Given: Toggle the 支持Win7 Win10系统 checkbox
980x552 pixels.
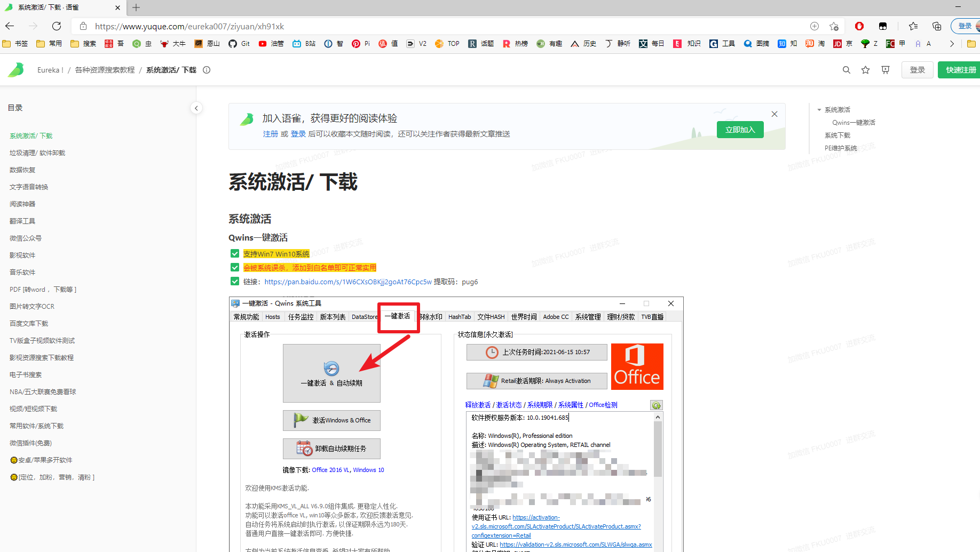Looking at the screenshot, I should (x=235, y=254).
